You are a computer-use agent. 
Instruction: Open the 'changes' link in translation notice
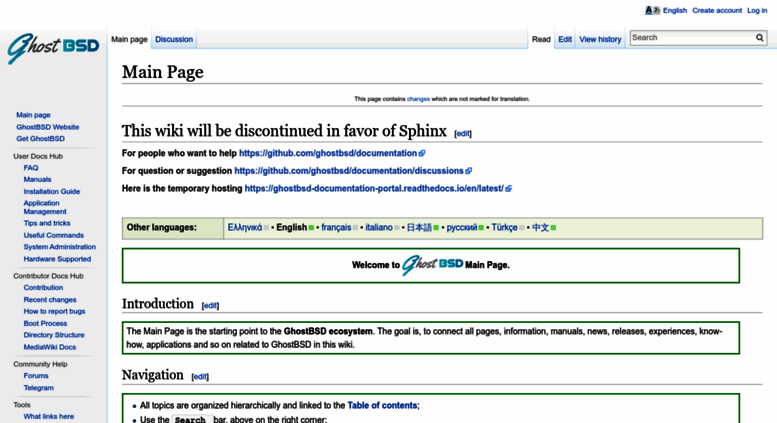[418, 99]
